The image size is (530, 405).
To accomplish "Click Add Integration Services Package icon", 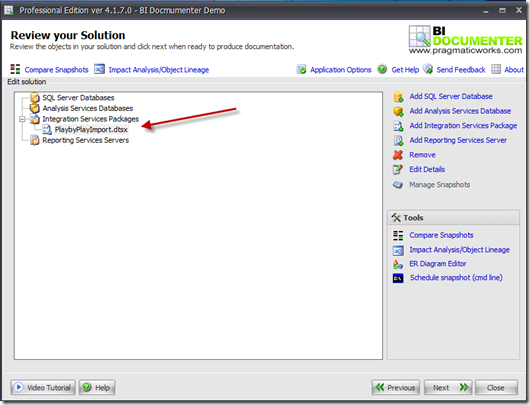I will click(x=398, y=126).
